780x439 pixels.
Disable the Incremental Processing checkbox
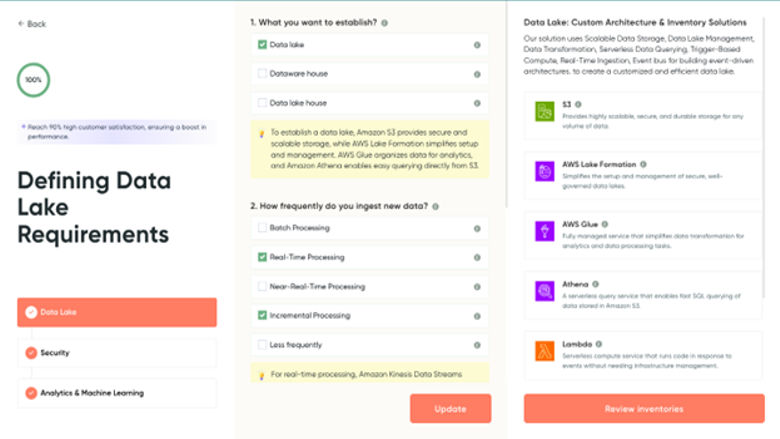[x=262, y=315]
